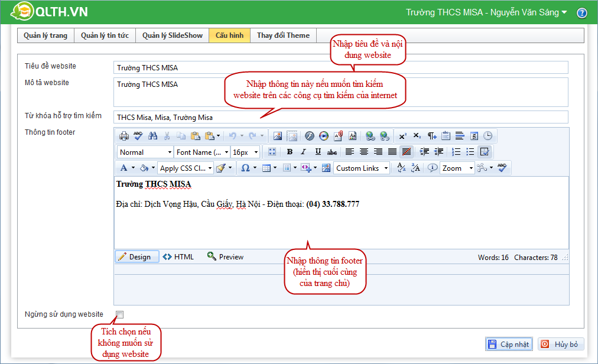Click the Flash manager icon
The image size is (598, 364).
tap(310, 136)
